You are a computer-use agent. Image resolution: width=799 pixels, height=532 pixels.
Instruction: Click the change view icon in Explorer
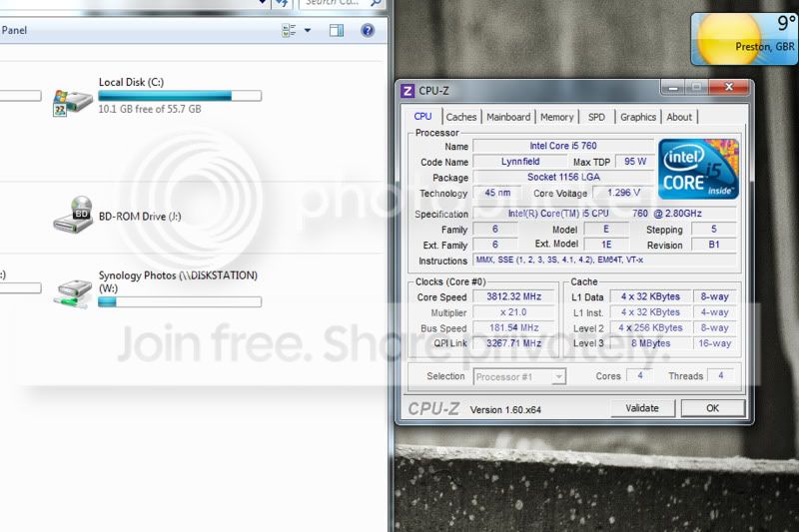288,30
